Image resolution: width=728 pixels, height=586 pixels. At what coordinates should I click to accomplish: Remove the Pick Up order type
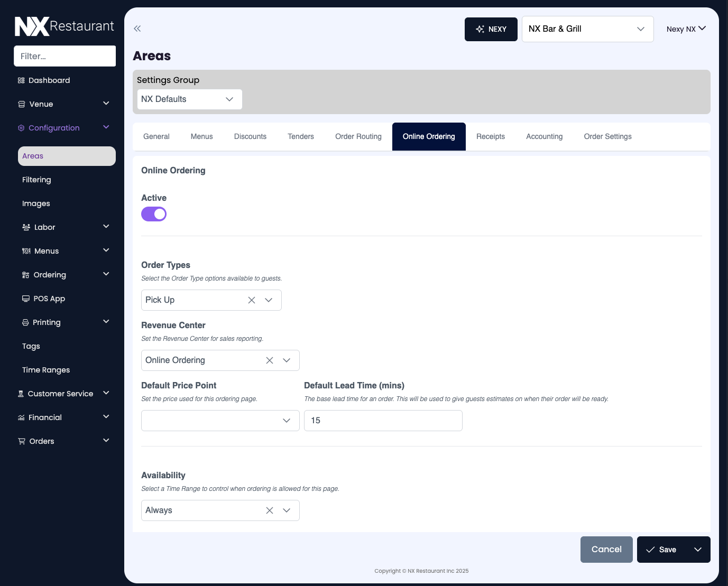[x=251, y=300]
